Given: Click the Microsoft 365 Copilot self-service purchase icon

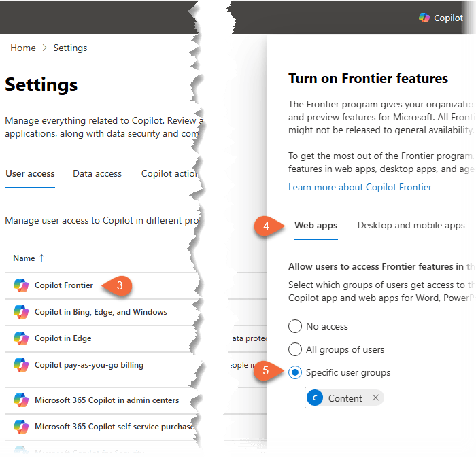Looking at the screenshot, I should click(x=21, y=427).
